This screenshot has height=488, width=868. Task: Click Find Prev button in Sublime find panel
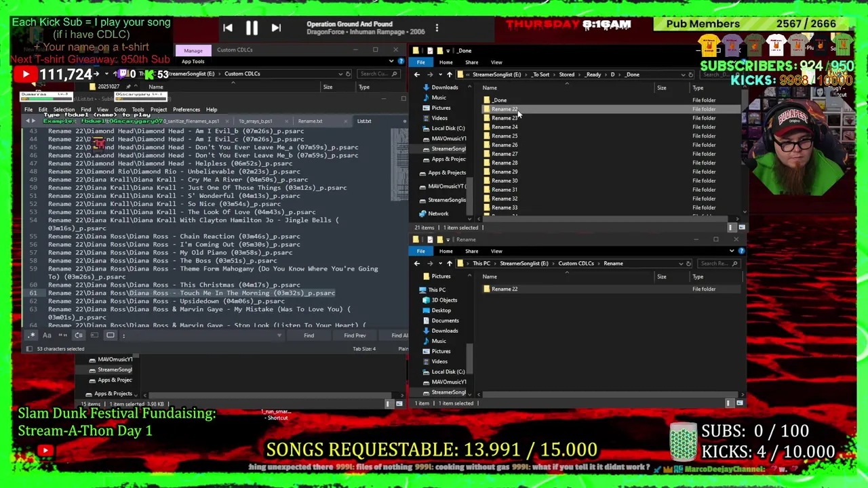(355, 335)
